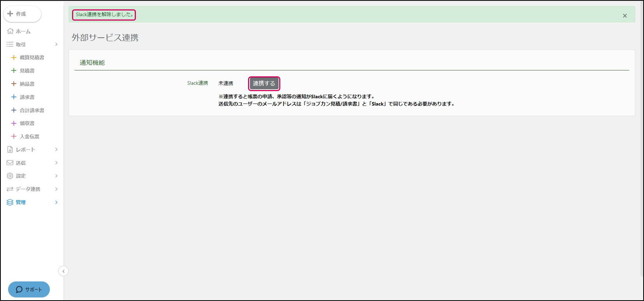This screenshot has width=644, height=301.
Task: Click the green plus beside 見積書
Action: pyautogui.click(x=14, y=70)
